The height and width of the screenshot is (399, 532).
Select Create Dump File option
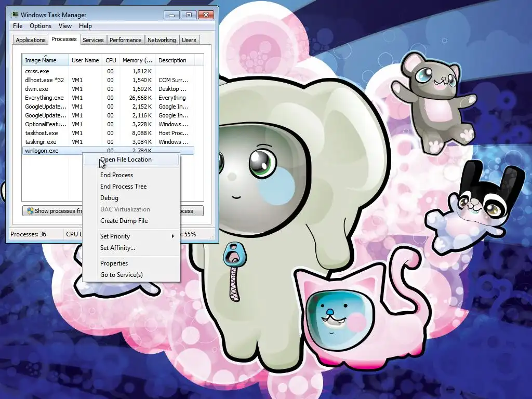pyautogui.click(x=131, y=220)
